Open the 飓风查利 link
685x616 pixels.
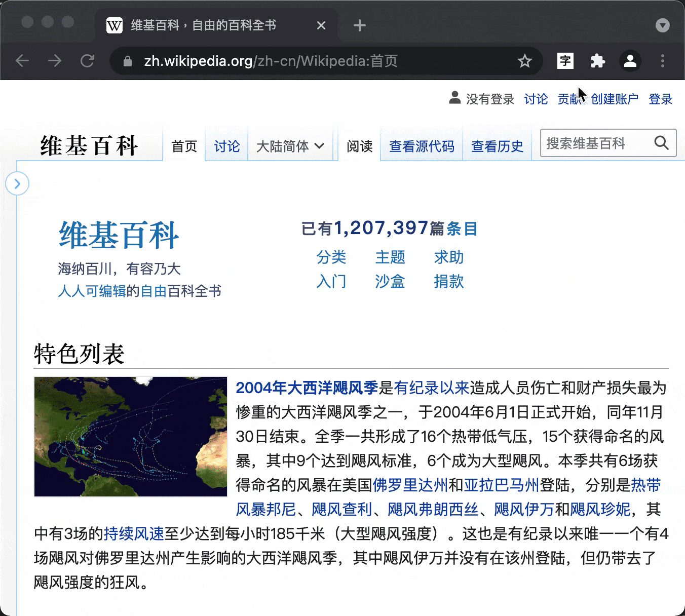[x=342, y=510]
